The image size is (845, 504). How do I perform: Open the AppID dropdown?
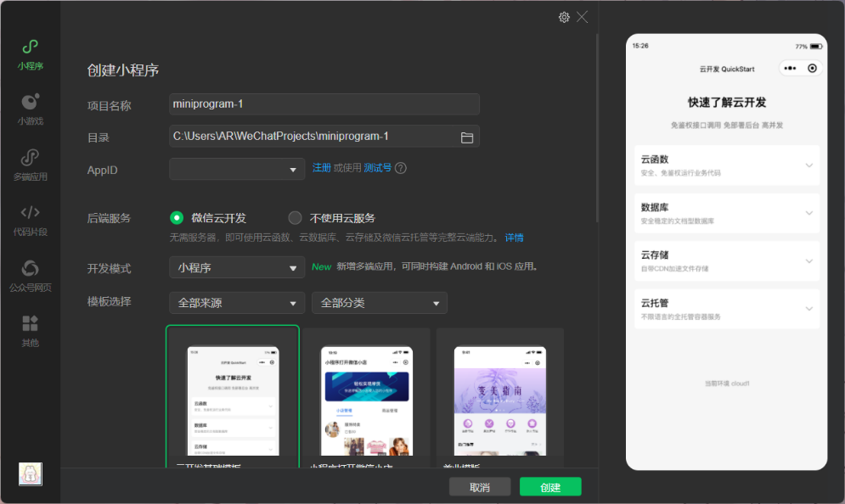click(237, 169)
